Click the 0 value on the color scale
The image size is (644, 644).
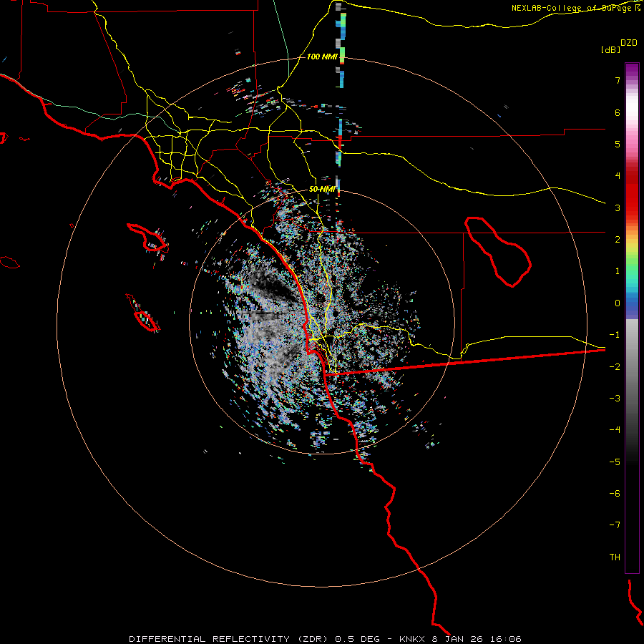click(x=618, y=303)
